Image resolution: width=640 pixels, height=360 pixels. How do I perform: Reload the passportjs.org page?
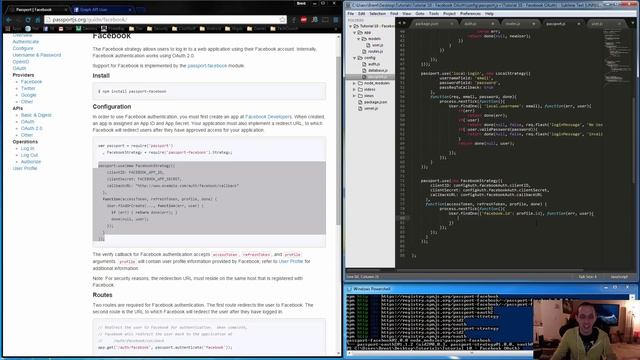pyautogui.click(x=28, y=20)
